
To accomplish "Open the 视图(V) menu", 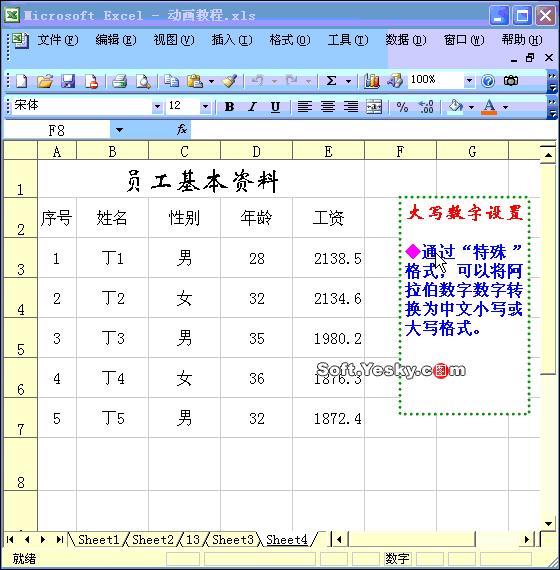I will point(174,40).
